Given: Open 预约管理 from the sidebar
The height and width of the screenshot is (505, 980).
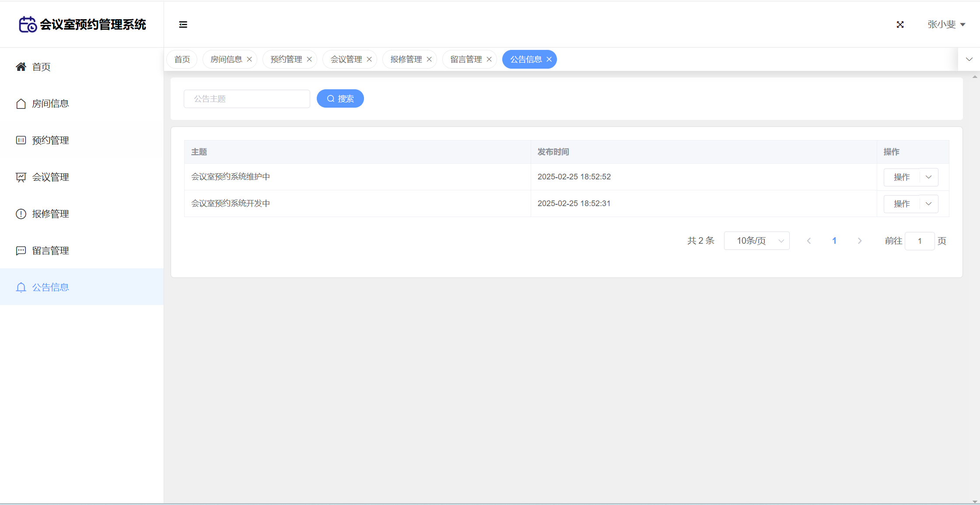Looking at the screenshot, I should click(50, 140).
